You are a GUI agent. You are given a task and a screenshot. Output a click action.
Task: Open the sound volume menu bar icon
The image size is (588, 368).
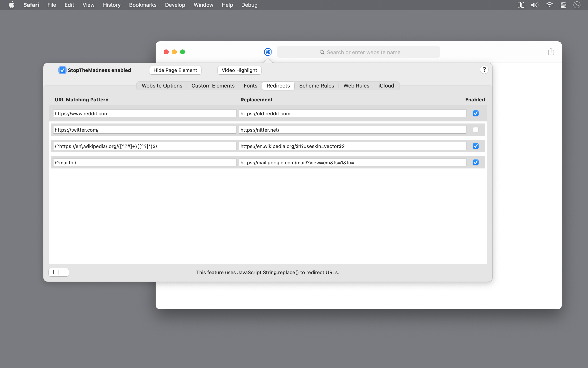click(x=535, y=5)
